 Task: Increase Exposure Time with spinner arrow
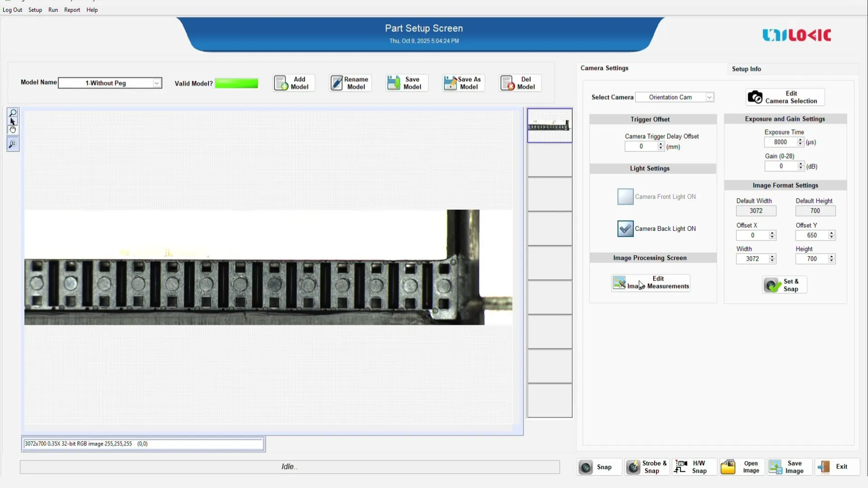coord(800,140)
